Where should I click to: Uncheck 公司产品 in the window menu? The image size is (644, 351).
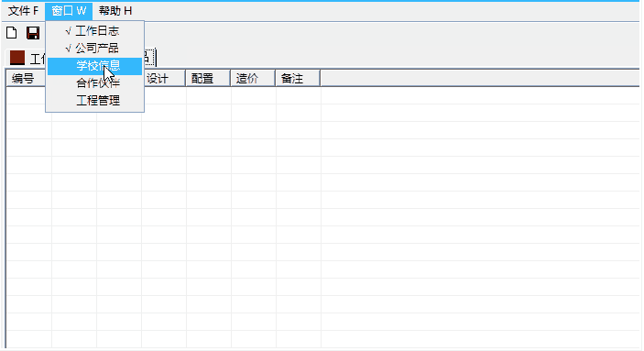95,49
